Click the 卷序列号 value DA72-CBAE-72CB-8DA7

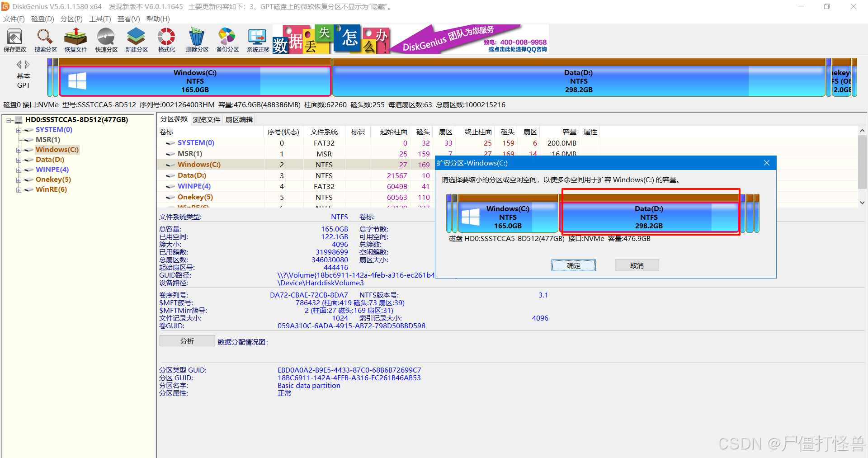[x=309, y=295]
